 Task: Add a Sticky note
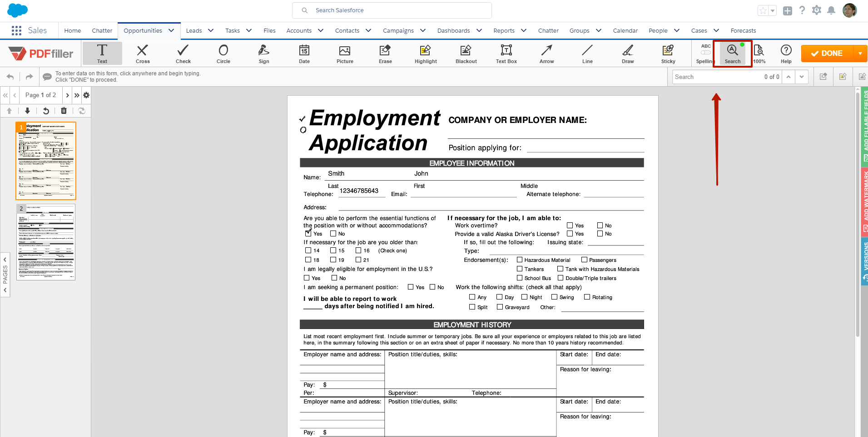(668, 53)
